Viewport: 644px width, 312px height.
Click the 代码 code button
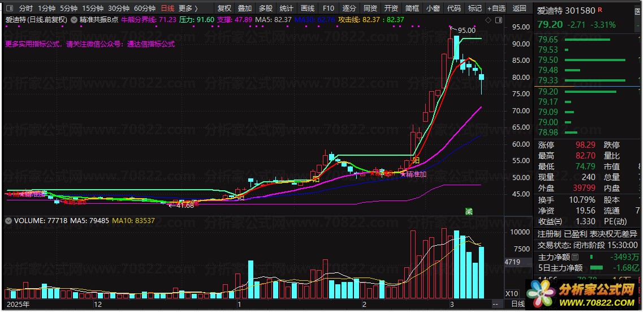[454, 8]
